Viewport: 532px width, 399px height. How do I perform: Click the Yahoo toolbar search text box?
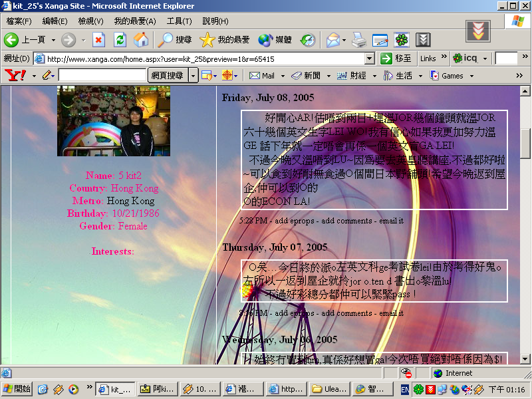(102, 75)
